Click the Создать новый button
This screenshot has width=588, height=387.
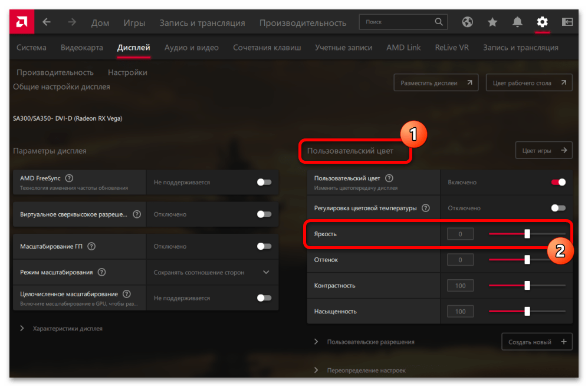coord(537,342)
